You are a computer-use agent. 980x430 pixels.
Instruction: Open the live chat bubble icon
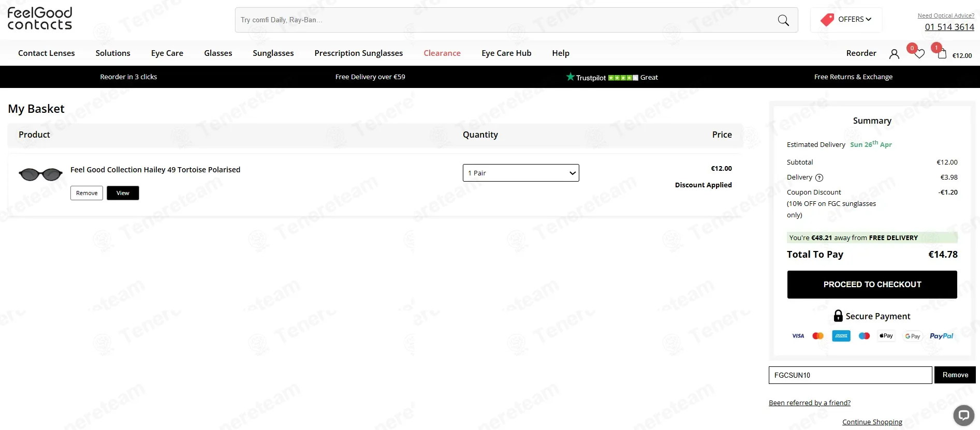click(963, 414)
